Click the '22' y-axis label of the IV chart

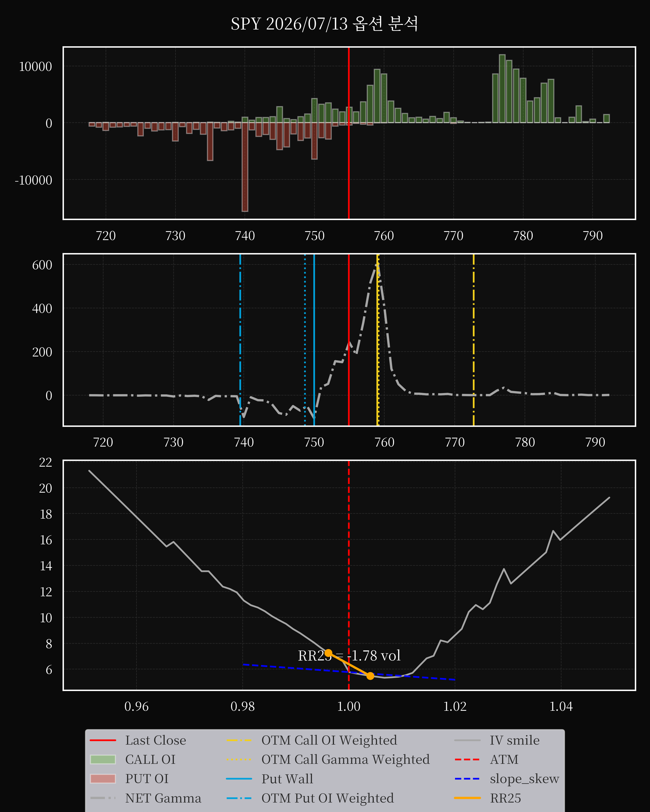pyautogui.click(x=45, y=462)
